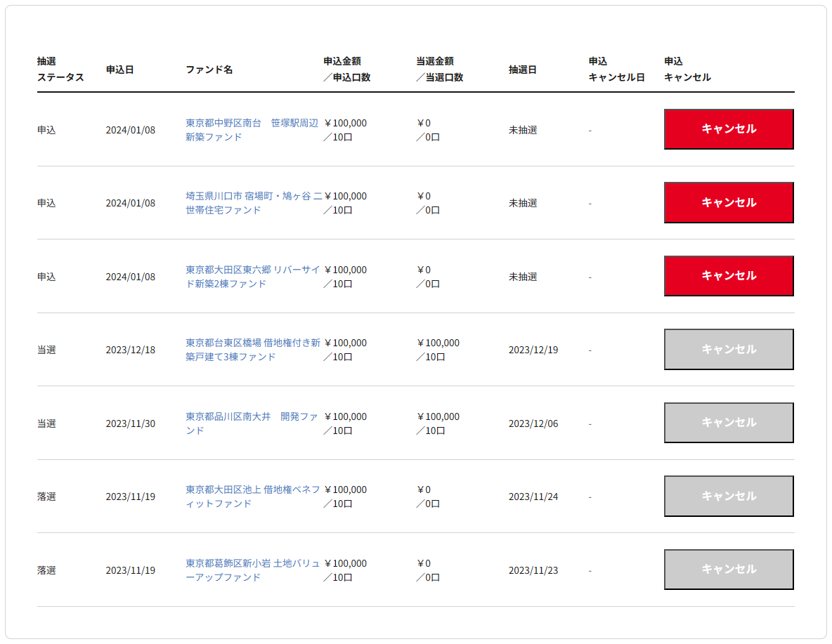Click winning amount ¥0 in 大田区池上 row
832x644 pixels.
tap(424, 489)
